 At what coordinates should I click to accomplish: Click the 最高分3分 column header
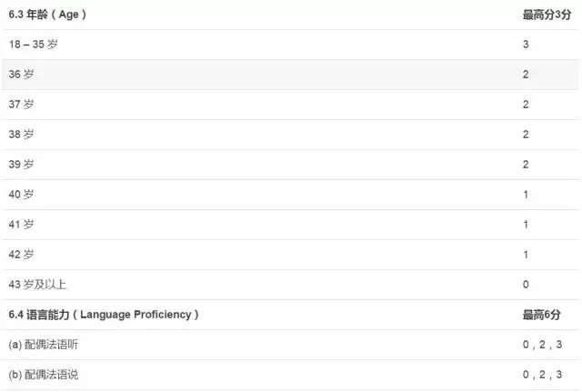pos(547,15)
